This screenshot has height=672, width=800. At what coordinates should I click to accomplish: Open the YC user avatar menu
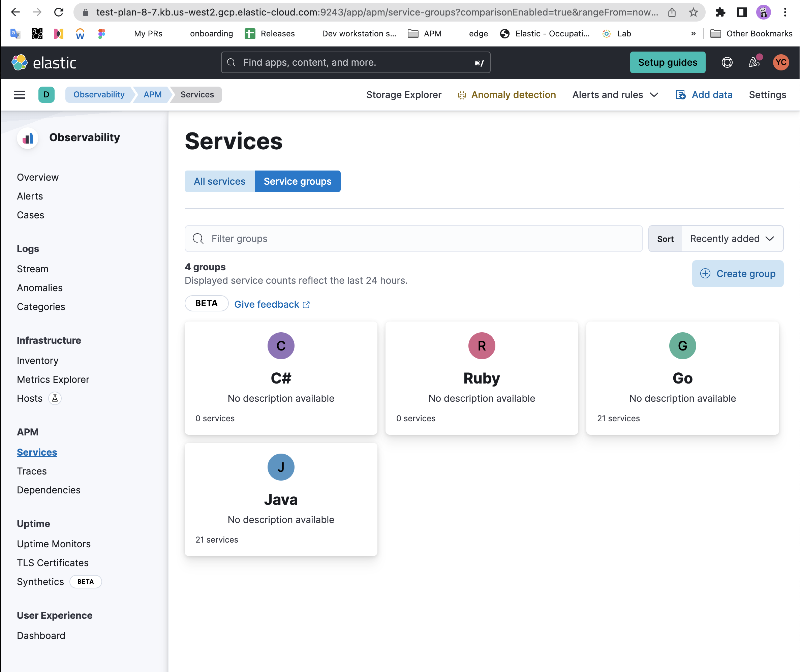(x=781, y=62)
